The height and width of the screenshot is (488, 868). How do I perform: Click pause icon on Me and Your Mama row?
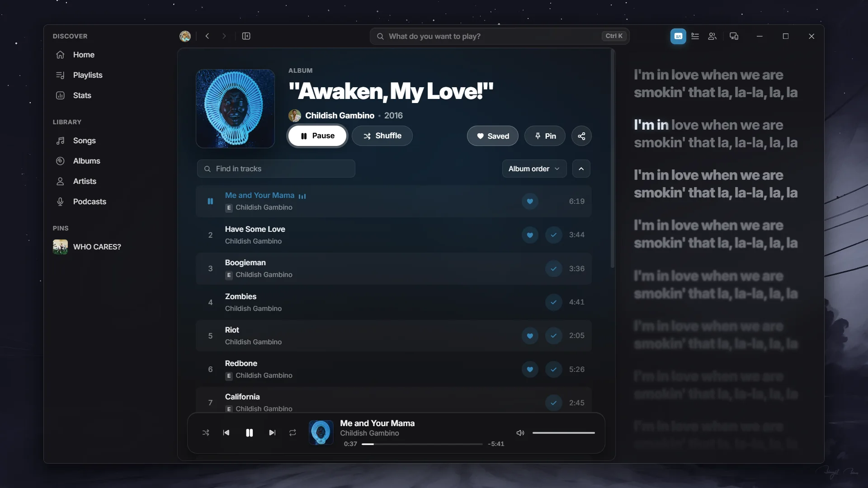click(x=210, y=201)
